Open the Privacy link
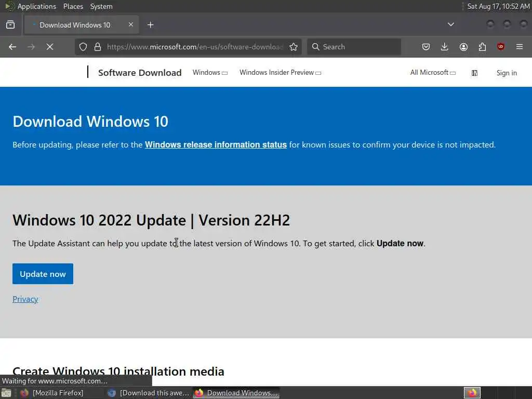 pos(25,299)
